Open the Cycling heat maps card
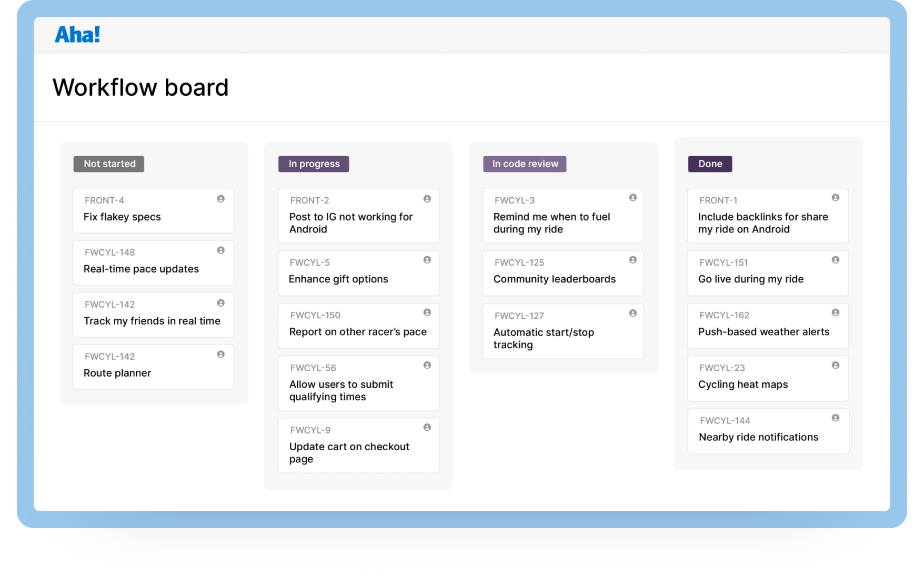Viewport: 924px width, 587px height. click(768, 379)
